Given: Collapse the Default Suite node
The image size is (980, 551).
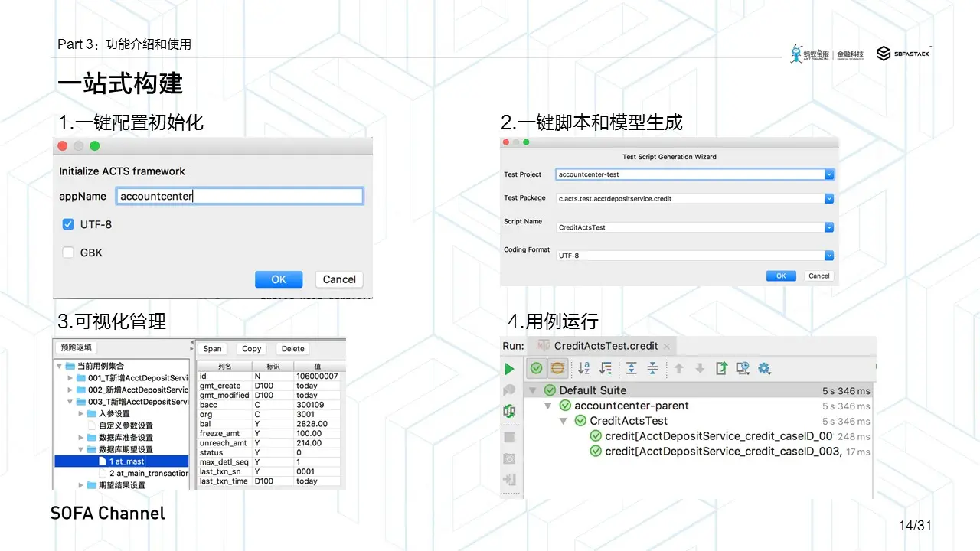Looking at the screenshot, I should tap(533, 390).
